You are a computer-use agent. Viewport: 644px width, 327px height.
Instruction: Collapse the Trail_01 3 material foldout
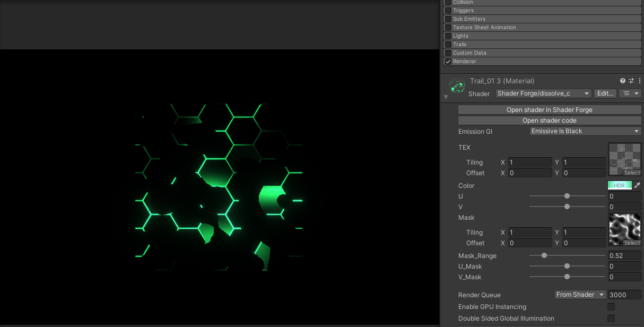click(x=446, y=97)
